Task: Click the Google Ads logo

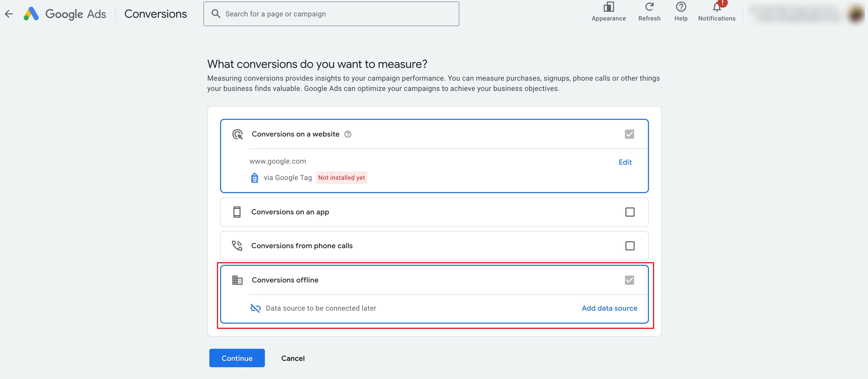Action: point(31,14)
